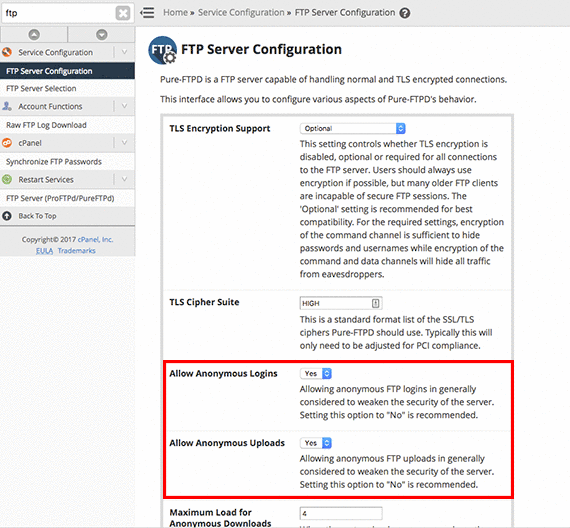The image size is (570, 528).
Task: Open Raw FTP Log Download in sidebar
Action: click(68, 125)
